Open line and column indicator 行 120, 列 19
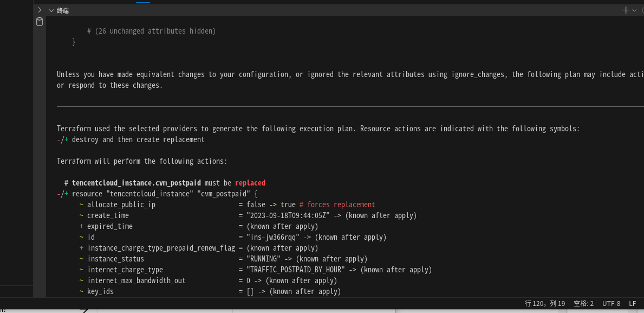 [x=544, y=303]
